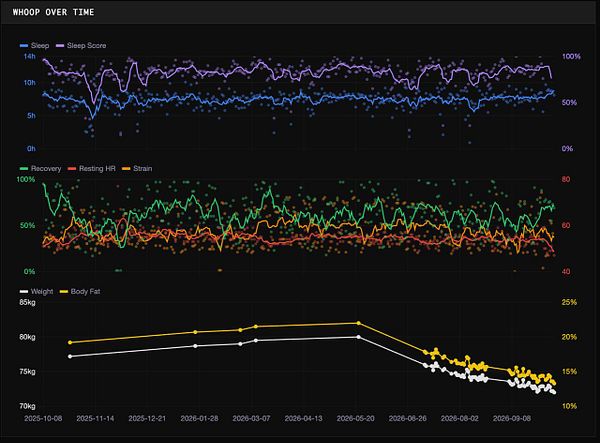Click the 2026-08-02 date axis label

[x=460, y=419]
